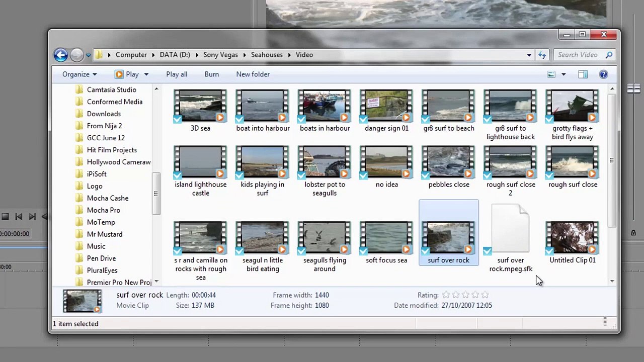Set rating with the fifth star
The height and width of the screenshot is (362, 644).
[485, 295]
